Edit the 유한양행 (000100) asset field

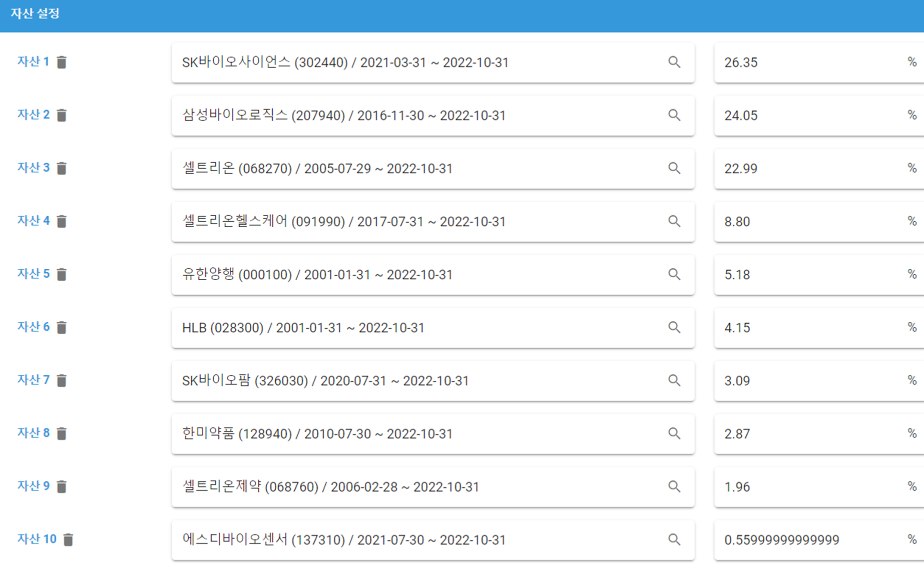click(433, 275)
